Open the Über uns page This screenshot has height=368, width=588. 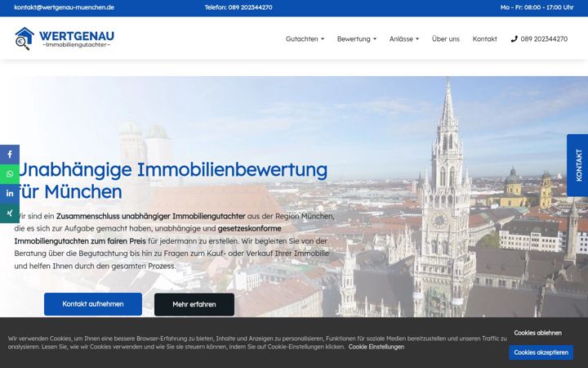(x=446, y=38)
